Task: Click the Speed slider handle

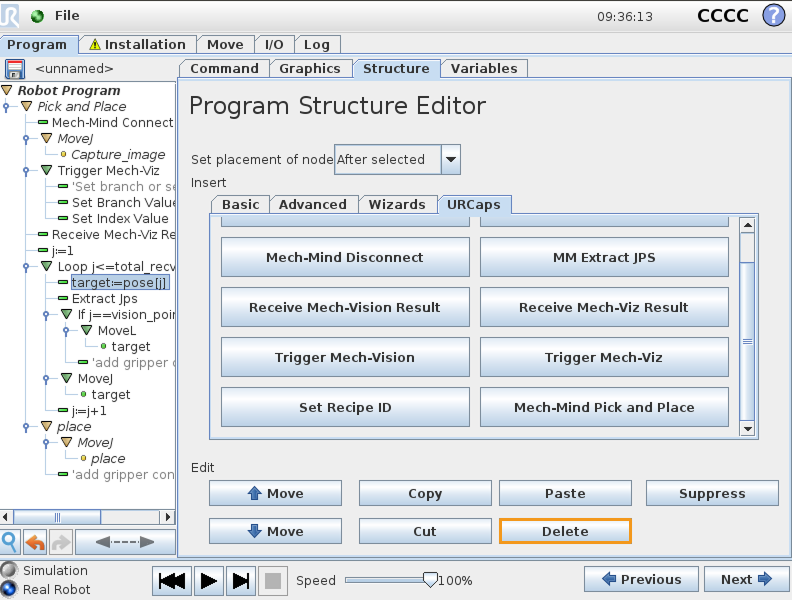Action: (430, 579)
